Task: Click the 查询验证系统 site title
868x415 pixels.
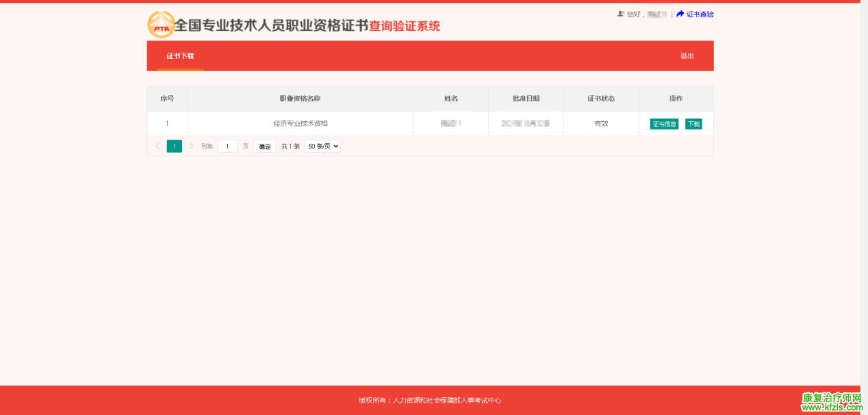Action: click(405, 26)
